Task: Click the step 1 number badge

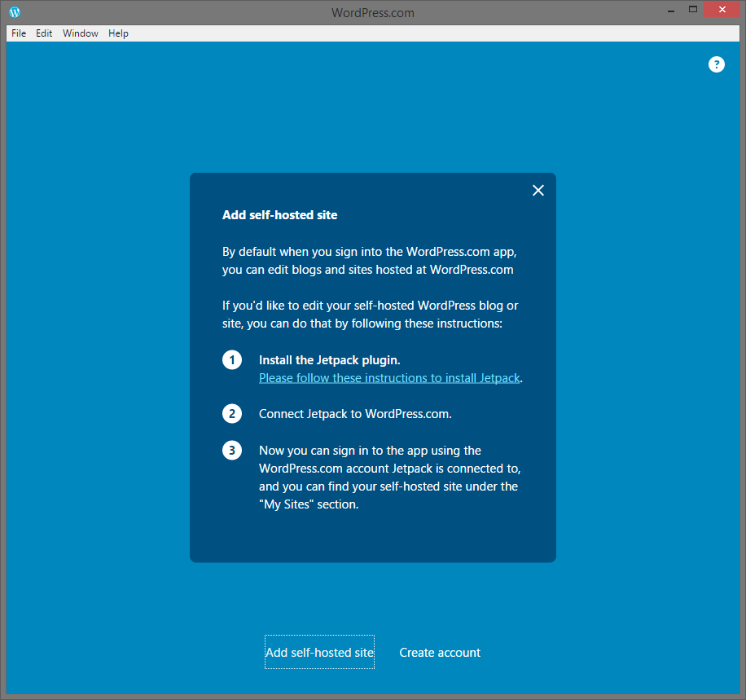Action: point(232,360)
